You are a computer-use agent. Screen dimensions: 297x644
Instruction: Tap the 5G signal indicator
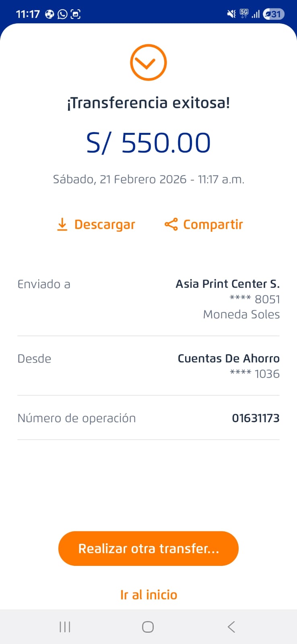[244, 14]
